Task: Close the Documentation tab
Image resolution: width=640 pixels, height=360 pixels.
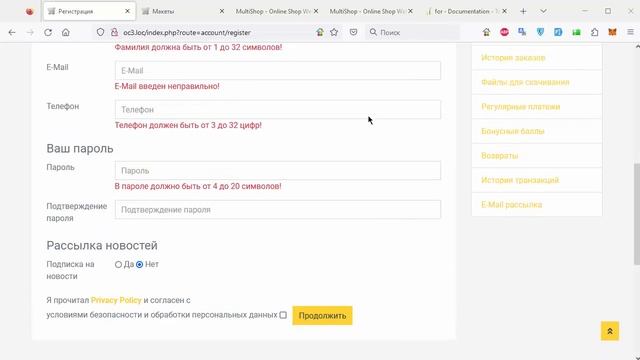Action: click(504, 11)
